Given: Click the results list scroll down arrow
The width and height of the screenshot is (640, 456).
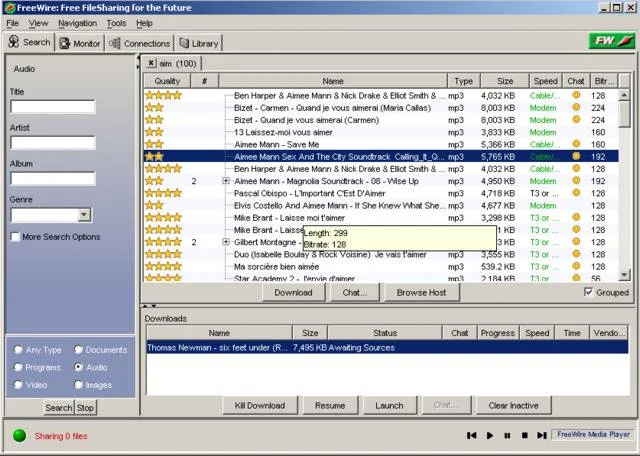Looking at the screenshot, I should pyautogui.click(x=624, y=275).
